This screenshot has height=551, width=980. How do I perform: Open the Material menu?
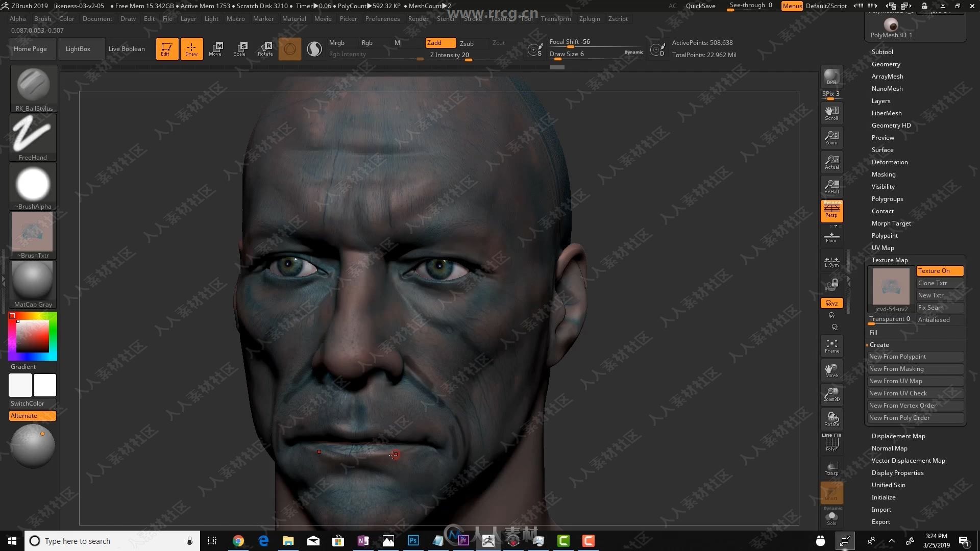pyautogui.click(x=294, y=18)
